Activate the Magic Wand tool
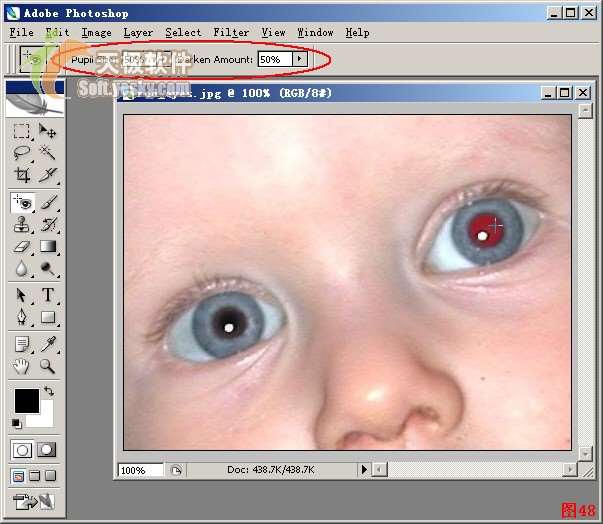Image resolution: width=603 pixels, height=524 pixels. (x=47, y=153)
